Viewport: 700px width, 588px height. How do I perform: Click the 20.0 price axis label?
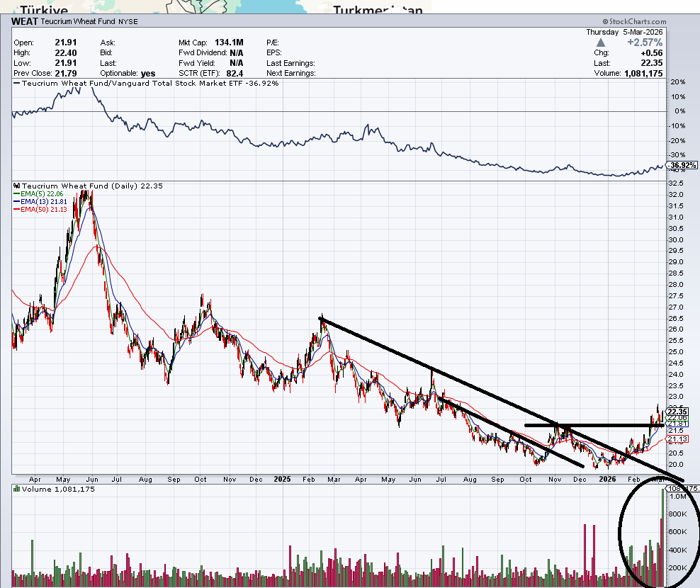[x=676, y=464]
